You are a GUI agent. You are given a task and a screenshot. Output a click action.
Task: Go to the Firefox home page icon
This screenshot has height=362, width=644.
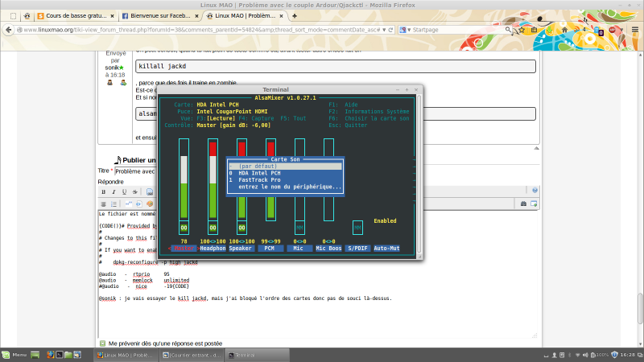point(565,30)
